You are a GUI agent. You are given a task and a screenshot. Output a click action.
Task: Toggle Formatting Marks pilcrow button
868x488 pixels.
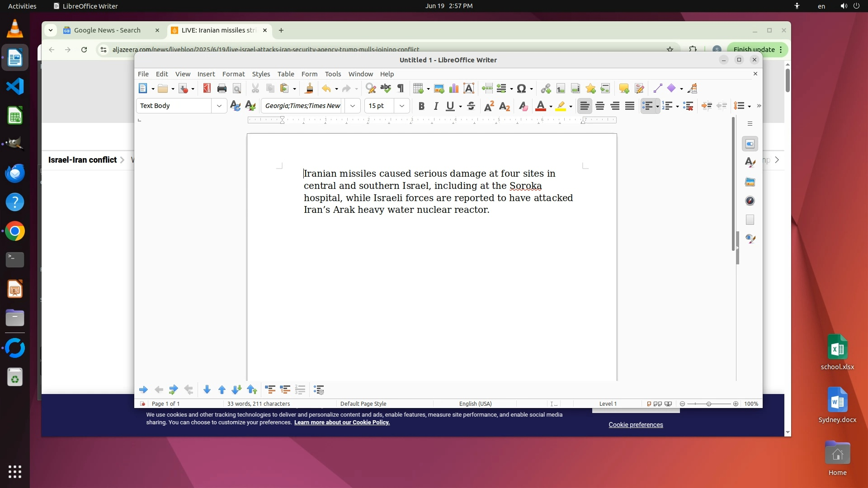401,89
